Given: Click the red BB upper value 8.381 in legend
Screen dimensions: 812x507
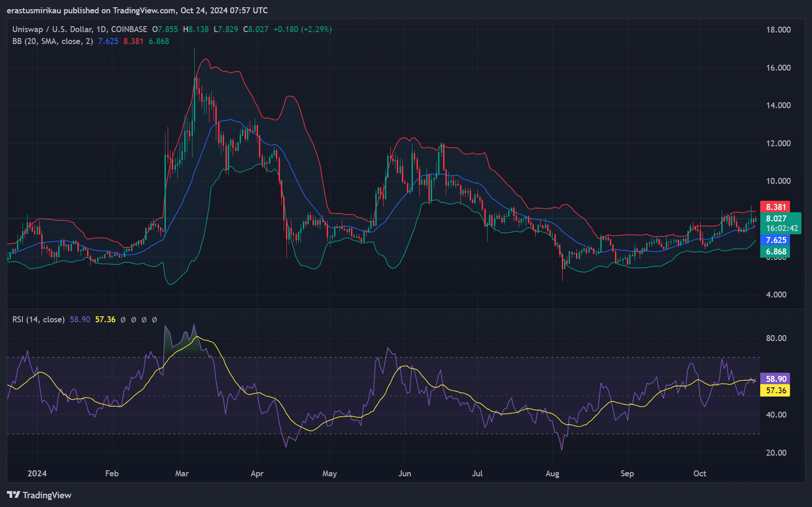Looking at the screenshot, I should pos(133,41).
